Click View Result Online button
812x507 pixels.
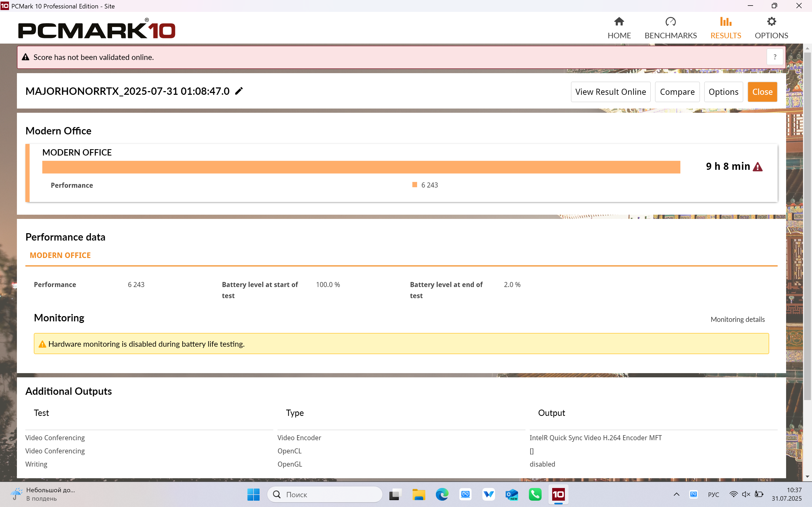coord(610,92)
